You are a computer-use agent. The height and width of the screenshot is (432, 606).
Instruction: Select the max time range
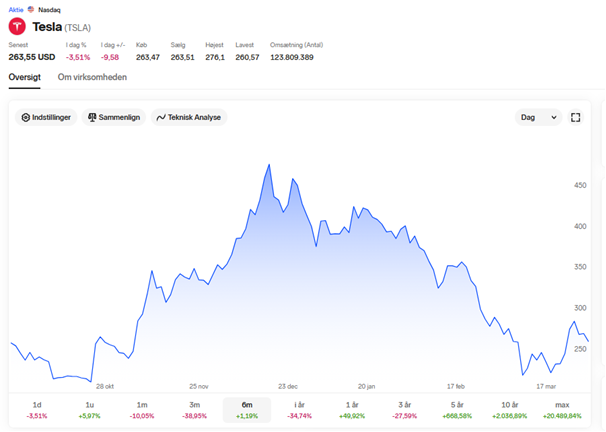(562, 410)
